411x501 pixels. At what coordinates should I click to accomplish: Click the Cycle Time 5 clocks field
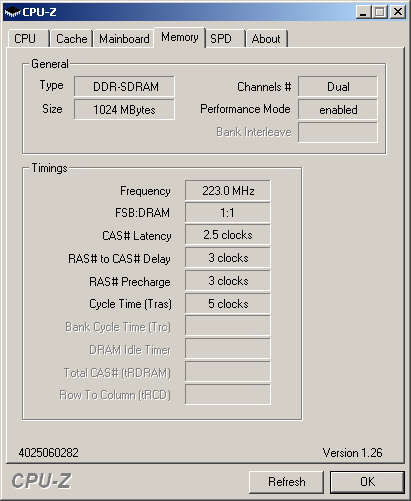coord(228,304)
